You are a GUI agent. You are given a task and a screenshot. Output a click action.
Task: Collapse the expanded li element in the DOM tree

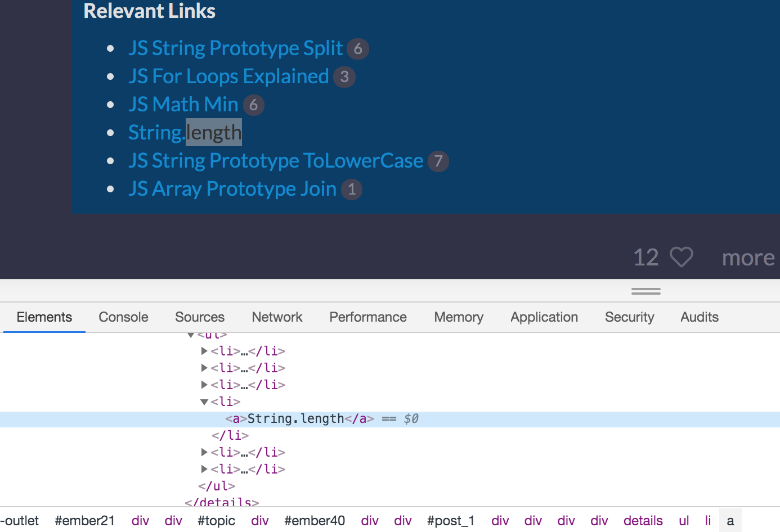[x=204, y=402]
